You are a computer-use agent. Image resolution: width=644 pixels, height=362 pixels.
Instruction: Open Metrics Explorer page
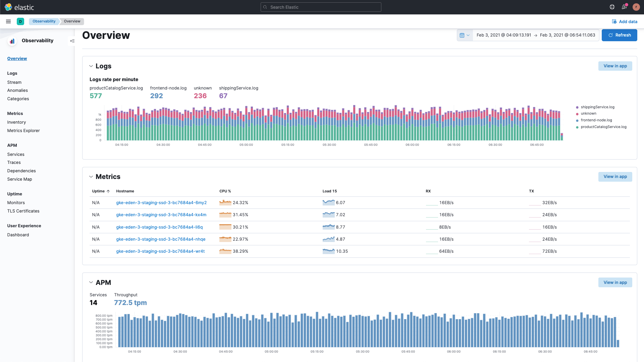click(x=23, y=131)
